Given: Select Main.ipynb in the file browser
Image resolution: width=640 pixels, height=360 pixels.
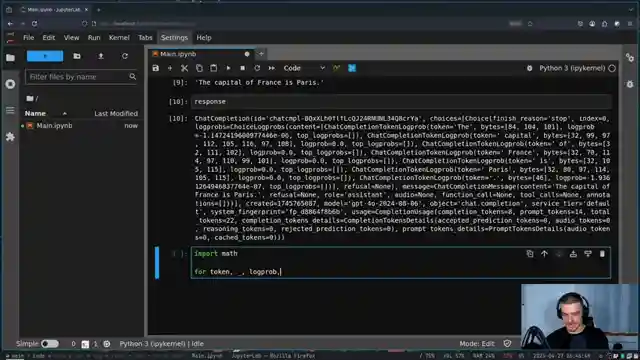Looking at the screenshot, I should click(x=81, y=126).
